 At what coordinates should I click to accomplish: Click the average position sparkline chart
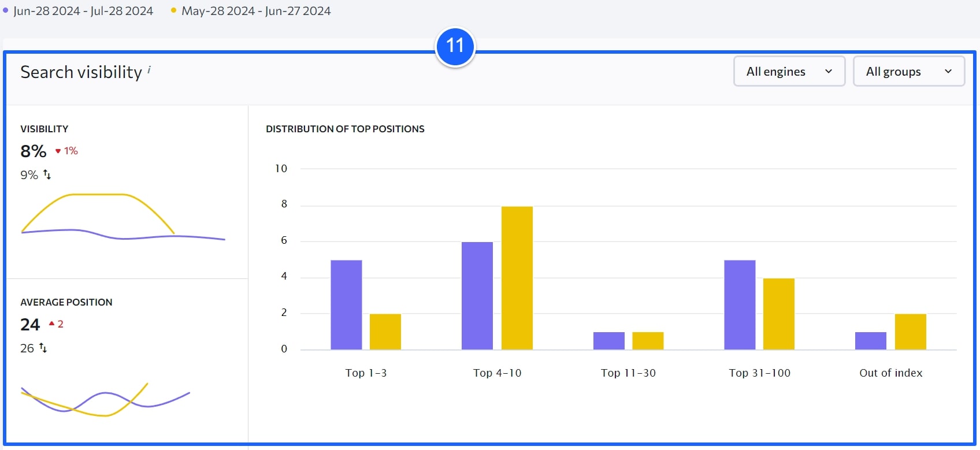[x=106, y=399]
